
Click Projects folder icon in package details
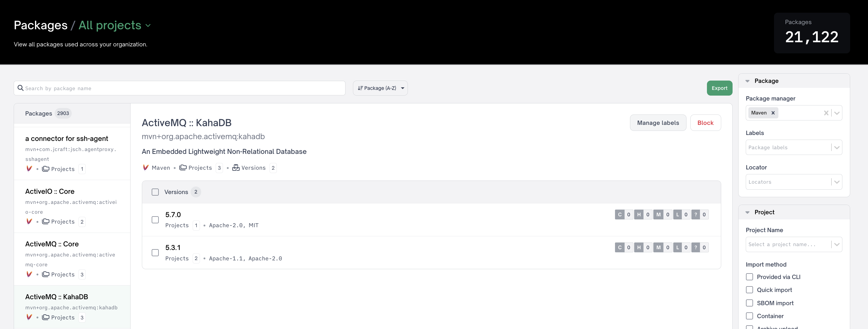coord(183,168)
